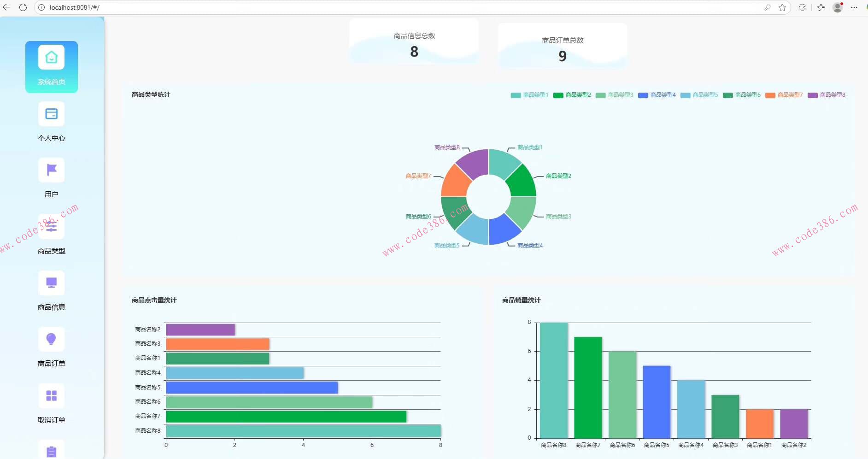Click the 商品名称7 vertical sales bar
Image resolution: width=868 pixels, height=459 pixels.
pos(588,388)
